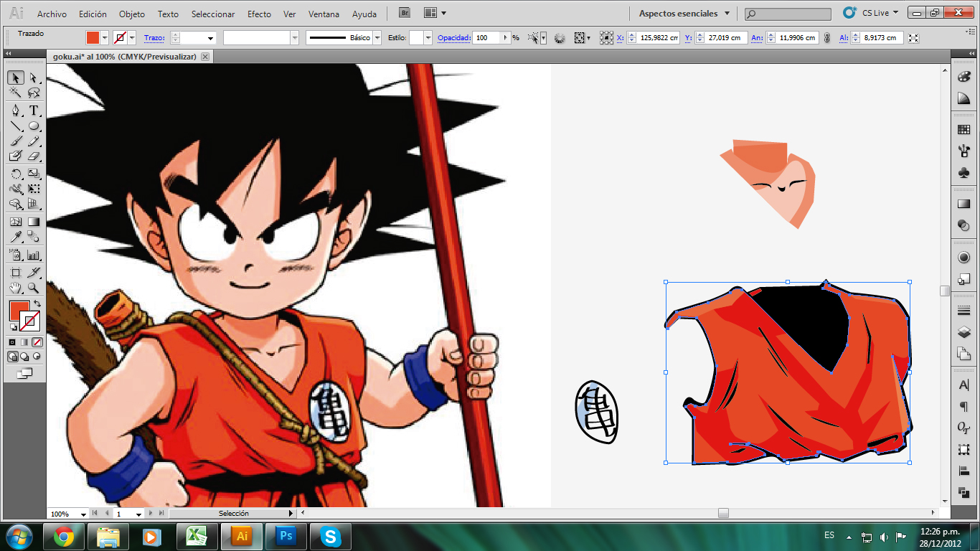
Task: Enable Draw Normal mode
Action: 13,357
